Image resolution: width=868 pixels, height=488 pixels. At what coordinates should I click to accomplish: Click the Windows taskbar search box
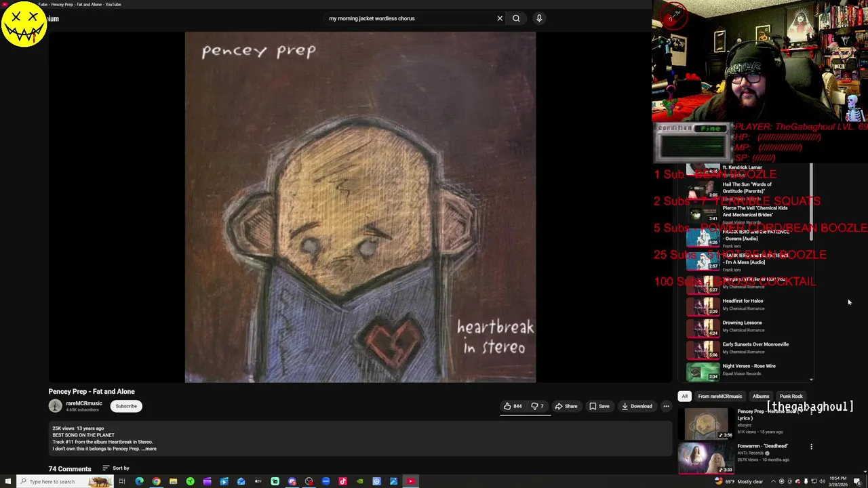click(64, 481)
